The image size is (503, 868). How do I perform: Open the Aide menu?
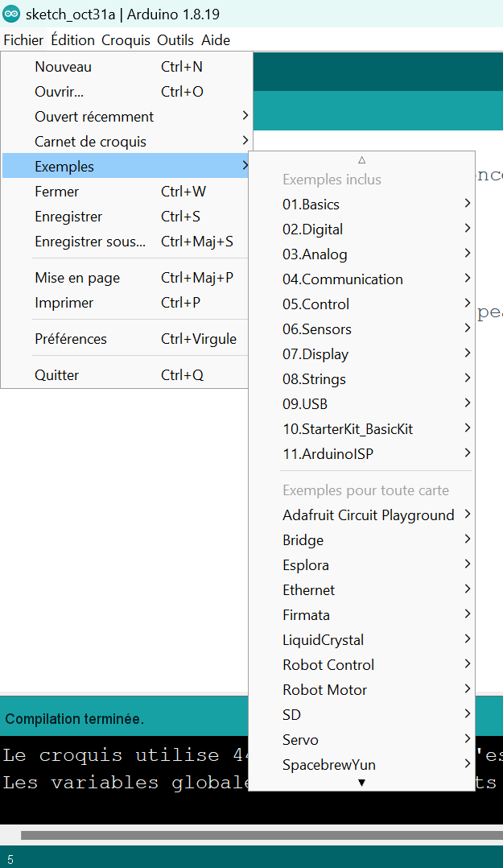coord(216,40)
